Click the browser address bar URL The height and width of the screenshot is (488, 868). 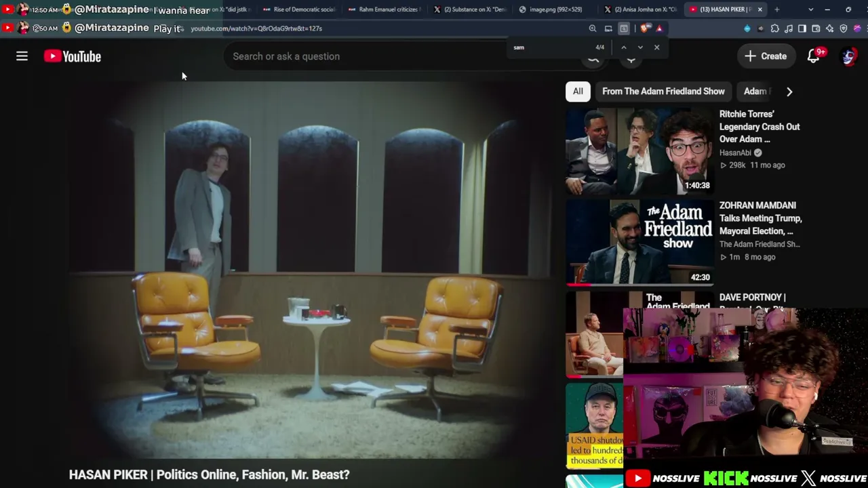(x=256, y=28)
